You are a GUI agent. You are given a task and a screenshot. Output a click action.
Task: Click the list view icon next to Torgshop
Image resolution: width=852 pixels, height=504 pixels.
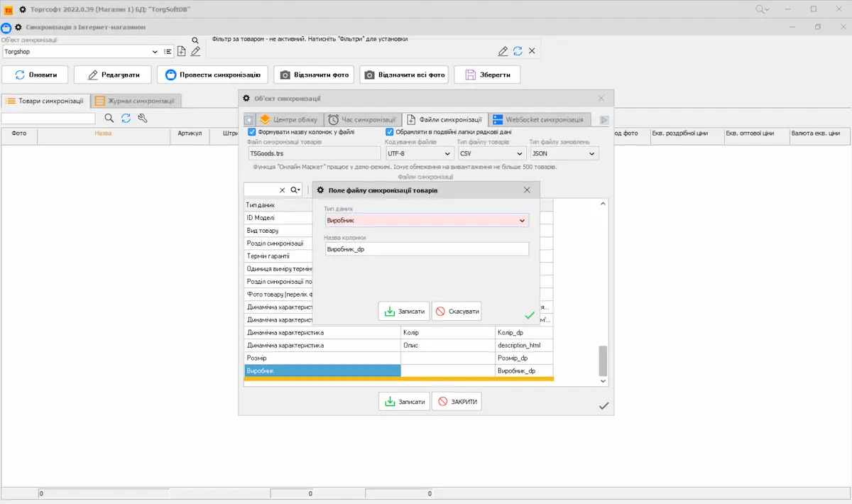(x=168, y=52)
